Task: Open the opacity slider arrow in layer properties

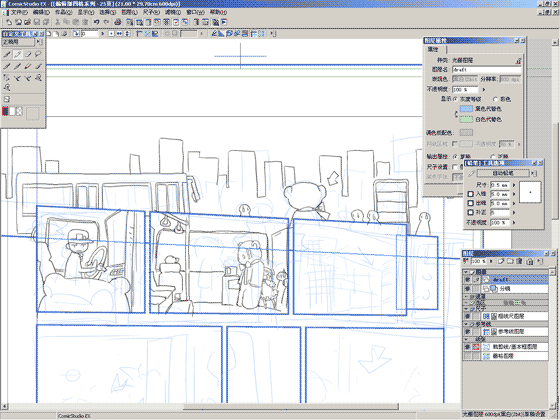Action: [484, 90]
